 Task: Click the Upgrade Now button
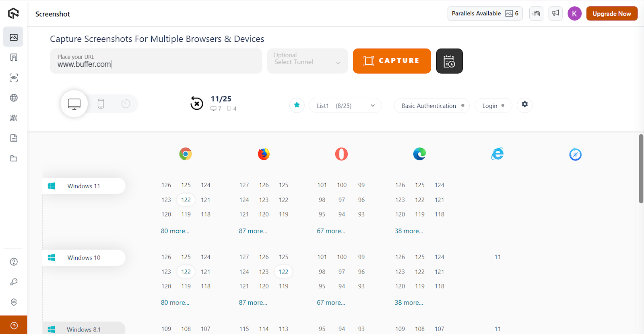pyautogui.click(x=611, y=14)
